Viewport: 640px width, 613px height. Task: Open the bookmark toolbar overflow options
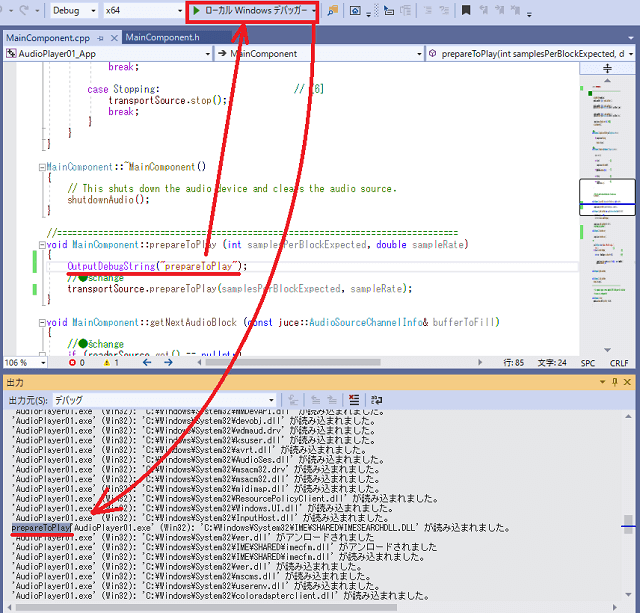pos(529,14)
